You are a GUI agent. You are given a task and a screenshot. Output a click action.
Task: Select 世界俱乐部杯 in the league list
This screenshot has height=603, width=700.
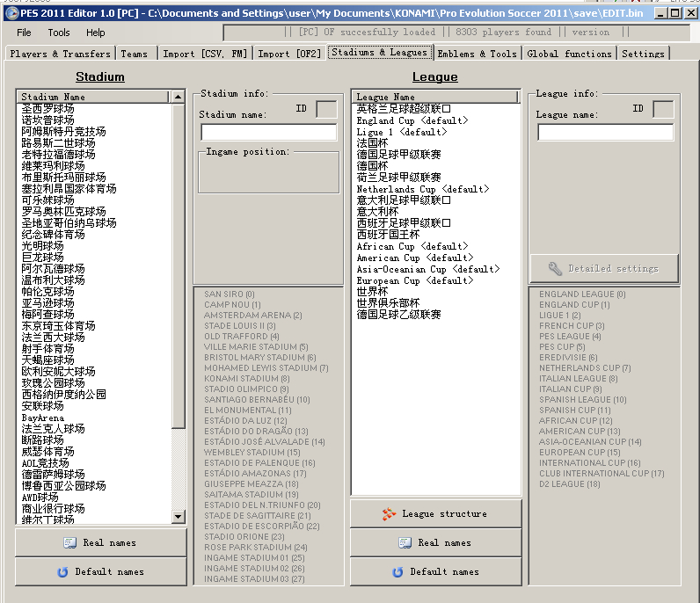389,303
